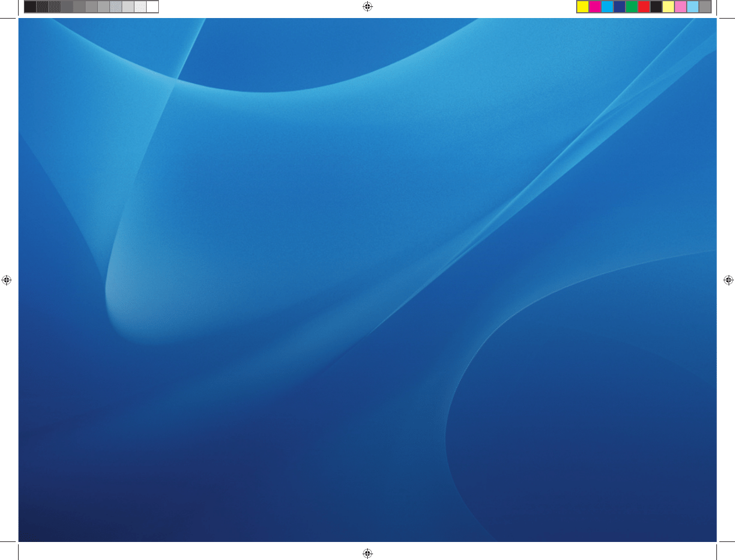Image resolution: width=735 pixels, height=560 pixels.
Task: Click the cyan color bar patch
Action: [607, 8]
